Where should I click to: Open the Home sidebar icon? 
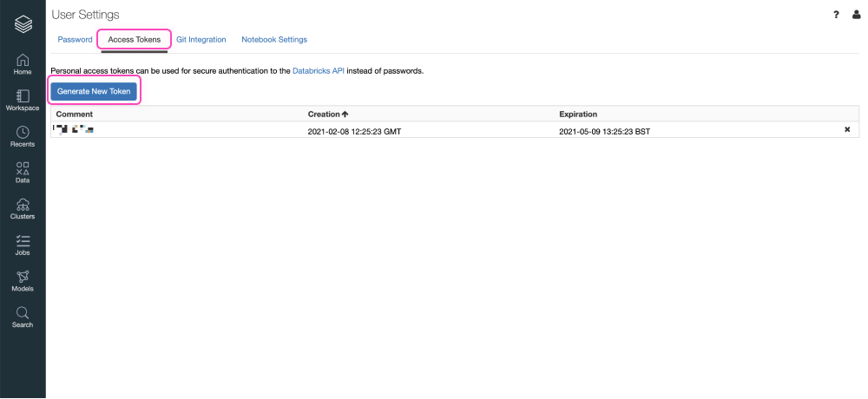click(x=23, y=64)
